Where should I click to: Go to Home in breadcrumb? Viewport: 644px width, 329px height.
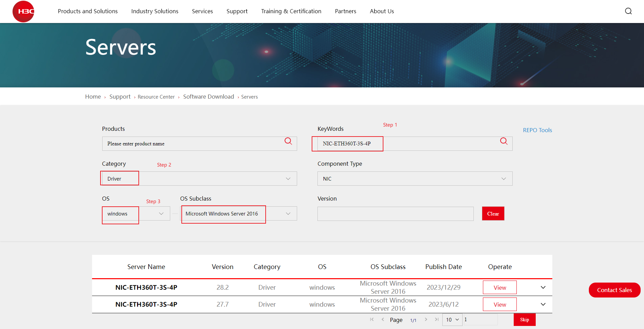pos(93,97)
